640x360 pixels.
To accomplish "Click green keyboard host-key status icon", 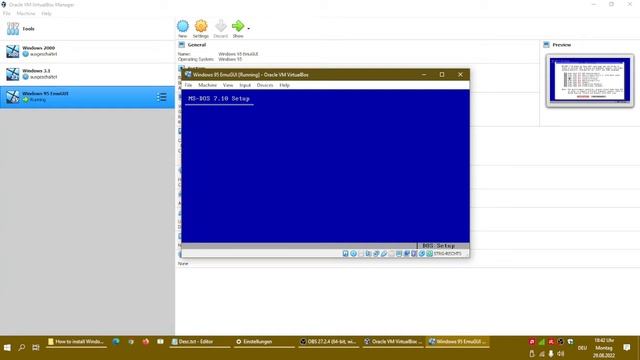I will [x=429, y=253].
